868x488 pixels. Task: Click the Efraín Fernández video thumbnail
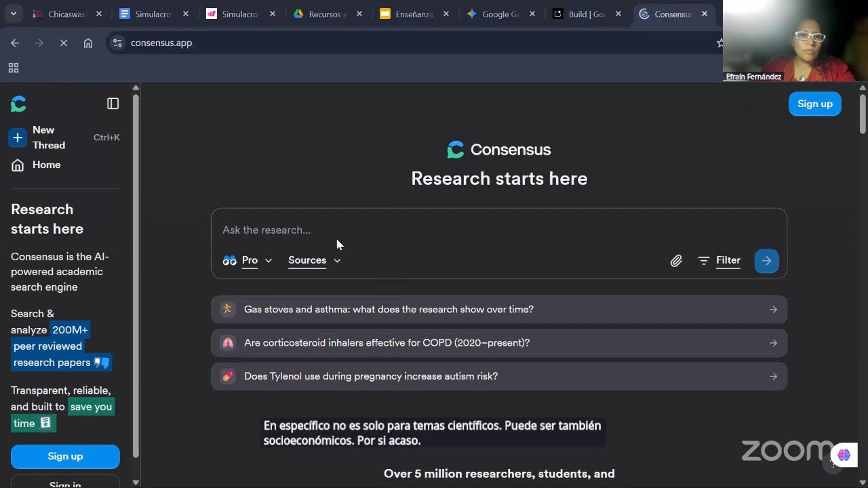click(x=795, y=41)
